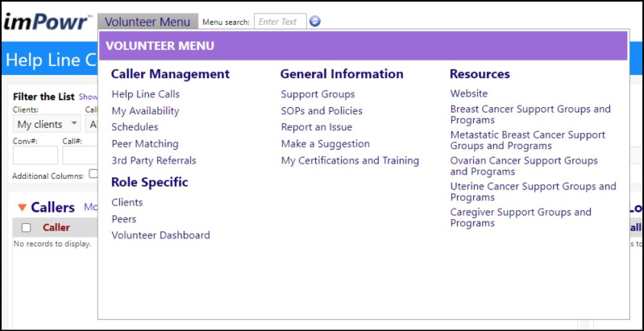Click the General Information heading
Screen dimensions: 644x331
click(342, 74)
